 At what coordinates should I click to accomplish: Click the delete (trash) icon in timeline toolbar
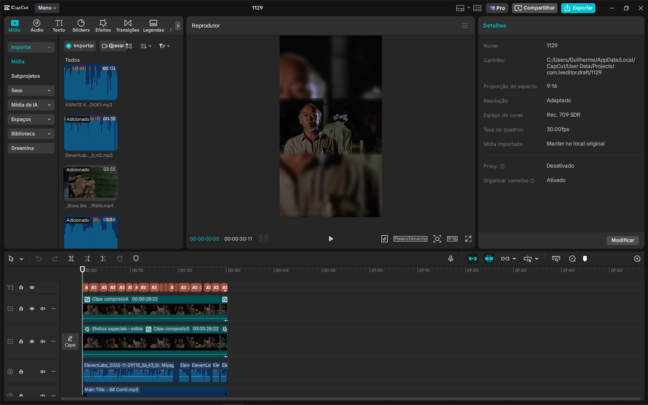click(x=120, y=258)
